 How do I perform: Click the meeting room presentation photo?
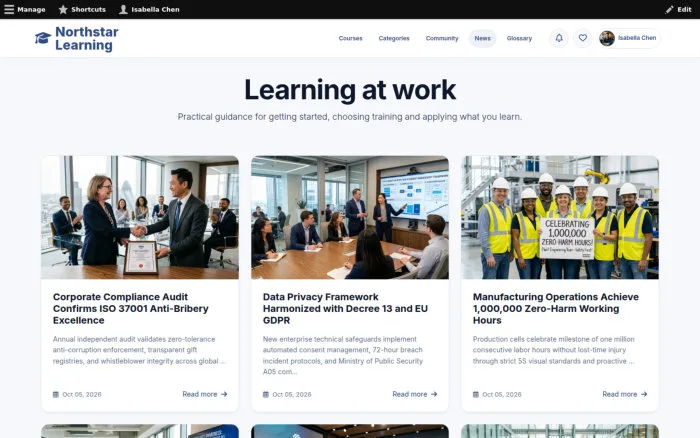[x=350, y=217]
